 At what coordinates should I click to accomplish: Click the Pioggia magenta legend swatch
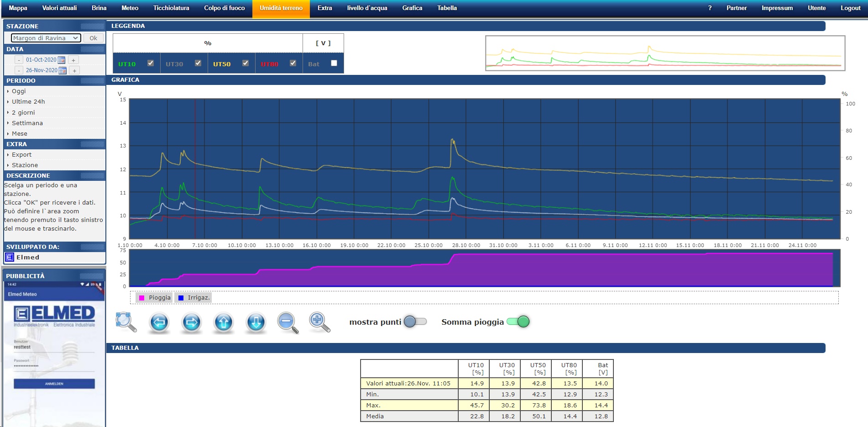click(x=142, y=298)
